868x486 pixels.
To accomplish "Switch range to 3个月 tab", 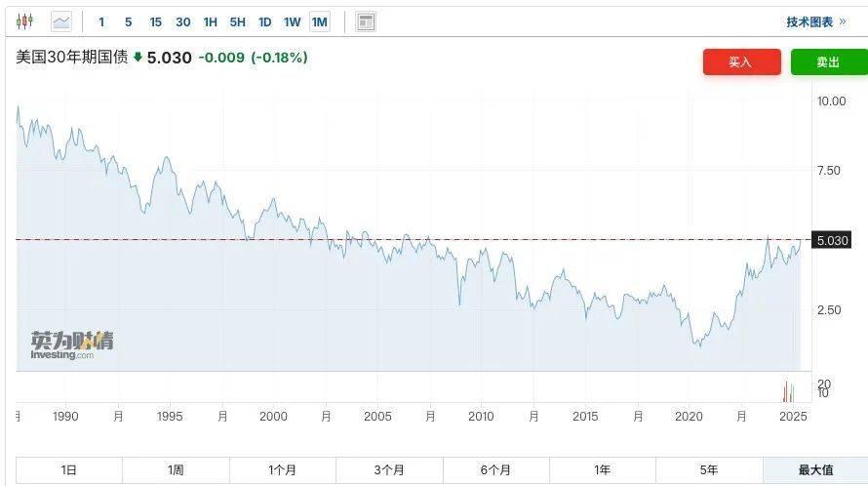I will click(x=389, y=470).
